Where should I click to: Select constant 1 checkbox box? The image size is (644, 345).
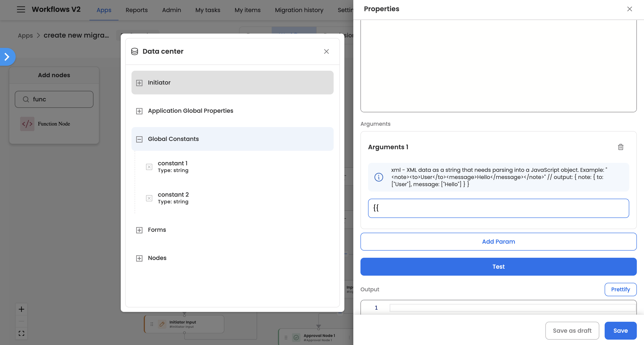(x=149, y=167)
